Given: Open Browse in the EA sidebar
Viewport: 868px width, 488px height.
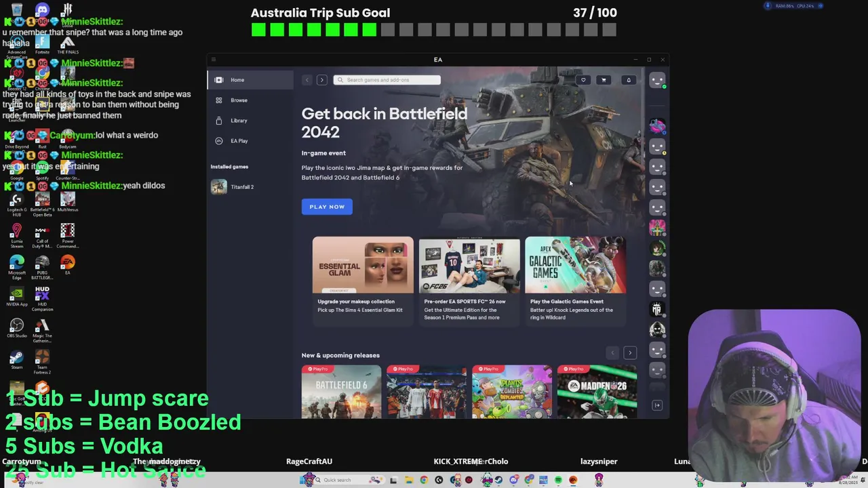Looking at the screenshot, I should click(250, 100).
